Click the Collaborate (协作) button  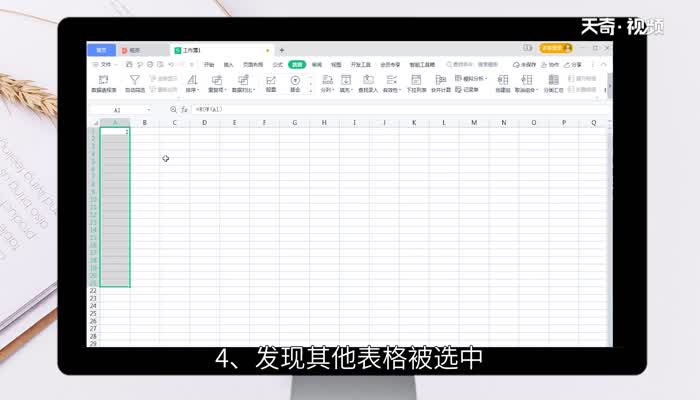coord(550,65)
